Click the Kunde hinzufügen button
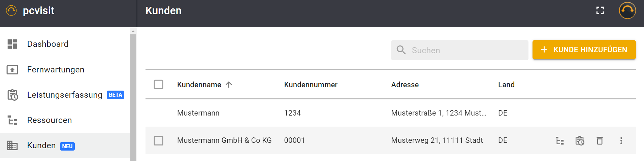644x161 pixels. [x=584, y=50]
